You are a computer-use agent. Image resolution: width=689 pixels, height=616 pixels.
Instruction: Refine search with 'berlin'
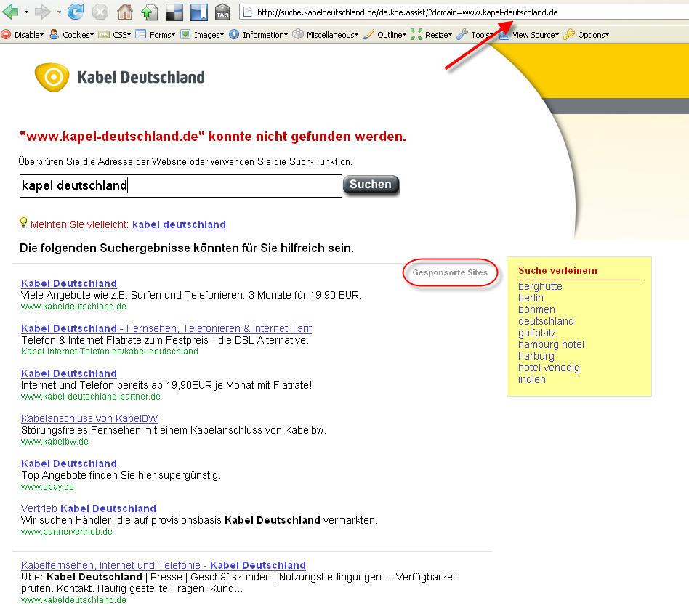pyautogui.click(x=531, y=298)
